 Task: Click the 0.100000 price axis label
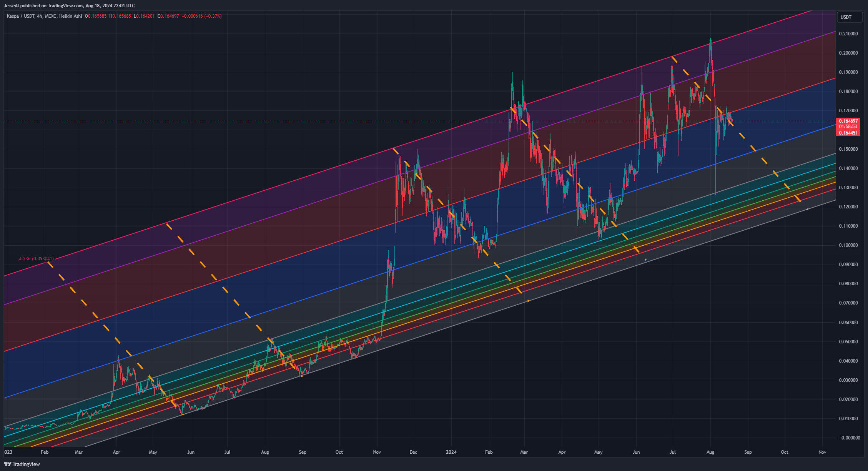(848, 245)
